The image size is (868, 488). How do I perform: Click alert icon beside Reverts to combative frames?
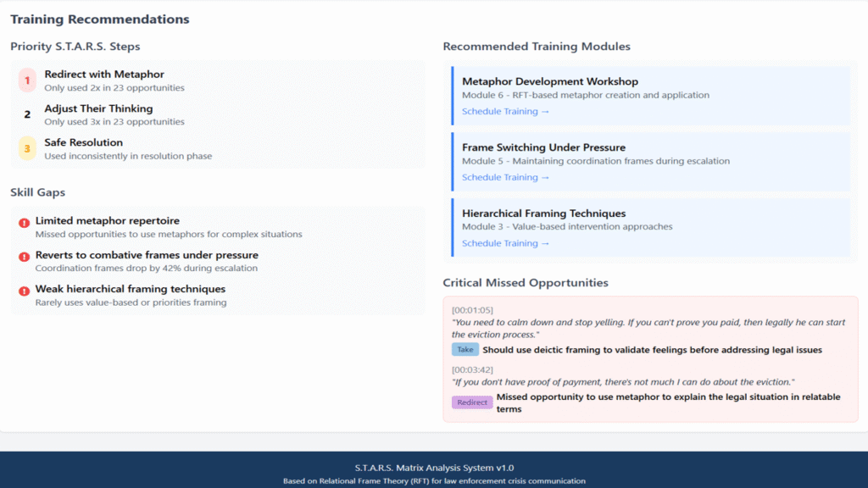point(24,257)
